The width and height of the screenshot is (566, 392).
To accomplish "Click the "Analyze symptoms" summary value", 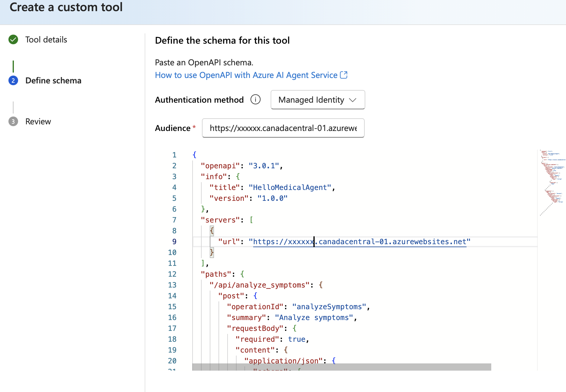I will 314,317.
